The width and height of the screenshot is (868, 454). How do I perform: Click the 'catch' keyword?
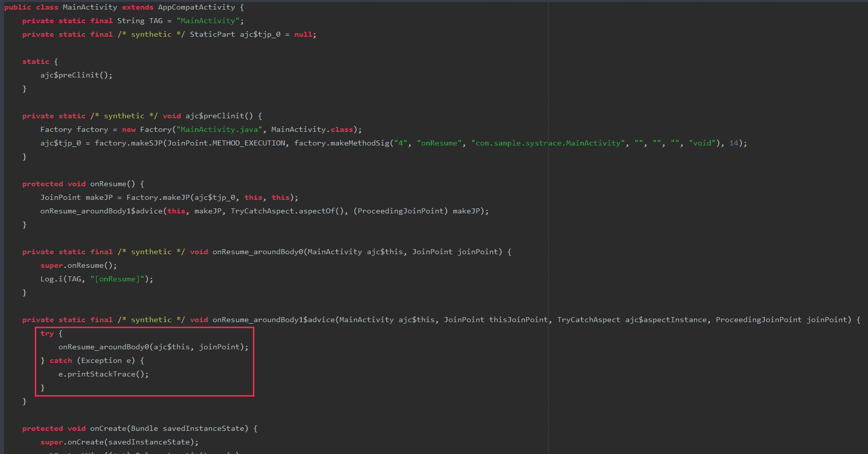click(x=60, y=360)
